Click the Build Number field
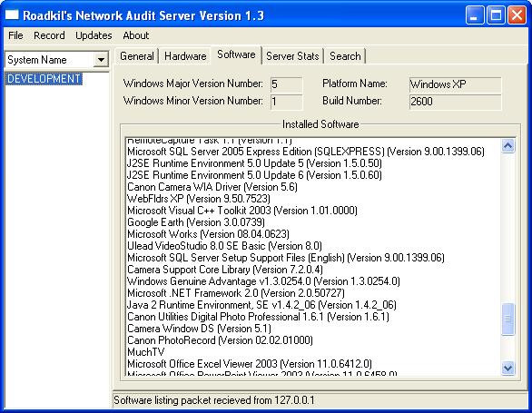 [x=455, y=102]
